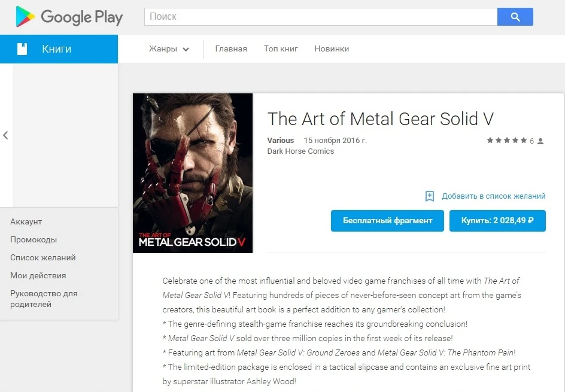Open the Топ книг section

tap(280, 50)
